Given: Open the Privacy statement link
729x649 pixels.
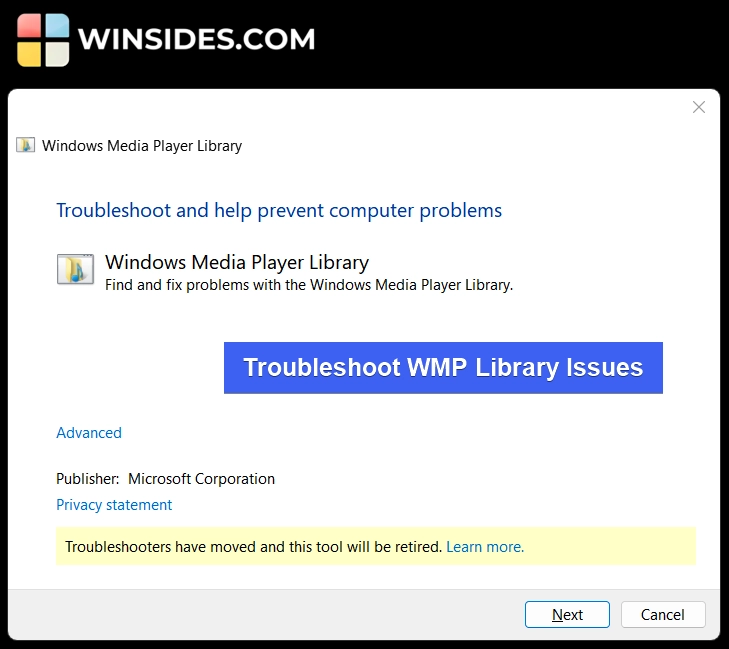Looking at the screenshot, I should click(x=114, y=505).
